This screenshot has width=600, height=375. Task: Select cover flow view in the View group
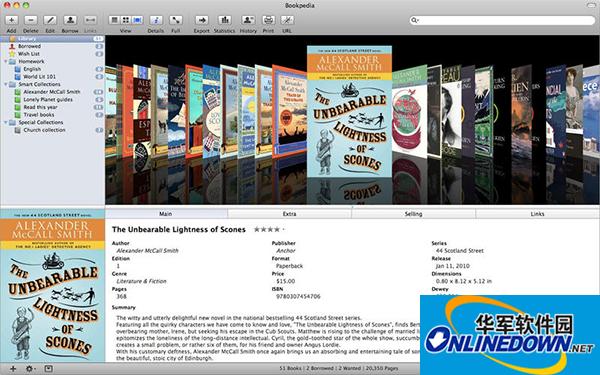(137, 20)
